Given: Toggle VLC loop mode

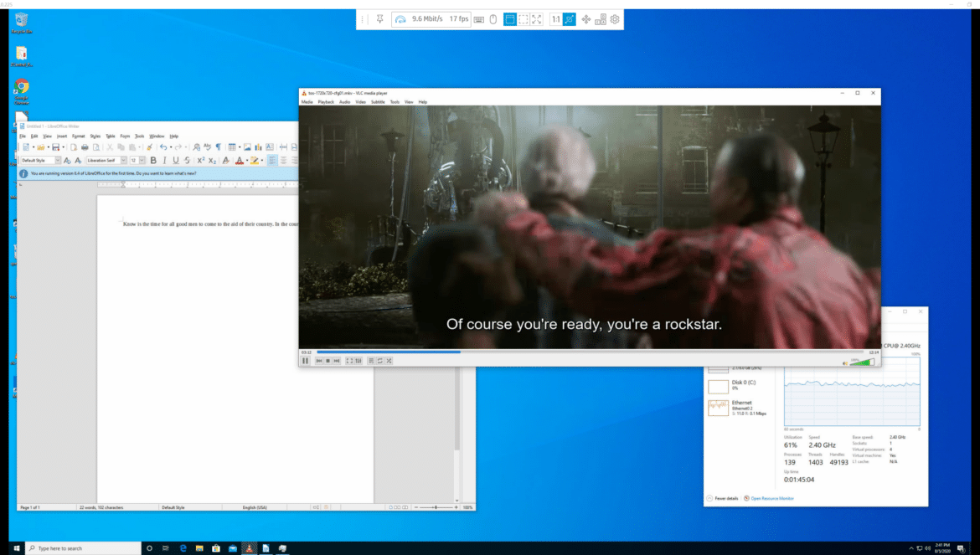Looking at the screenshot, I should [x=379, y=361].
